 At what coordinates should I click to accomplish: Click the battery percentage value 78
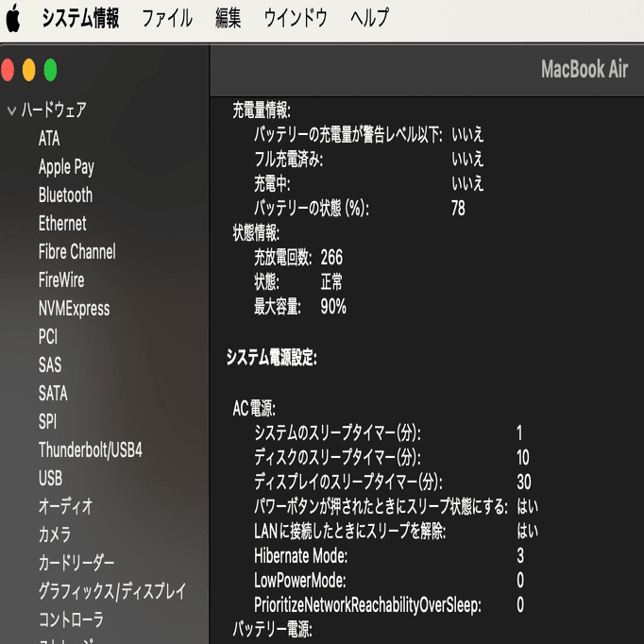(x=458, y=209)
